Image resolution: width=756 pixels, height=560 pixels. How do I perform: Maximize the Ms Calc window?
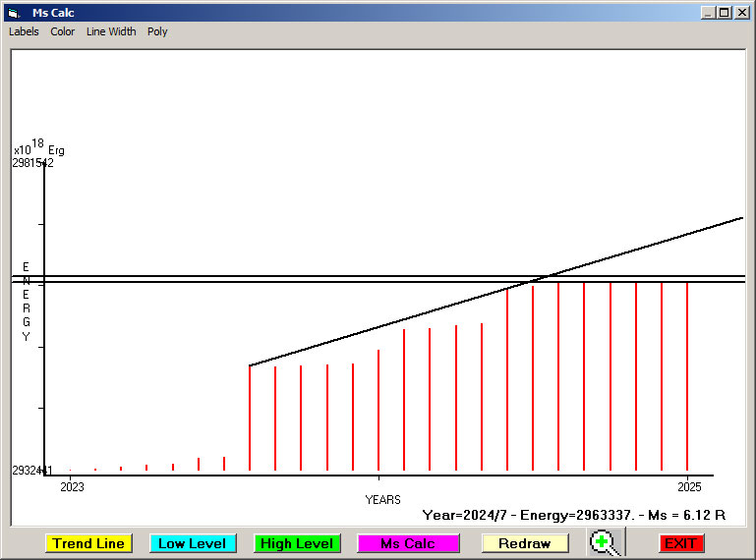(x=725, y=13)
